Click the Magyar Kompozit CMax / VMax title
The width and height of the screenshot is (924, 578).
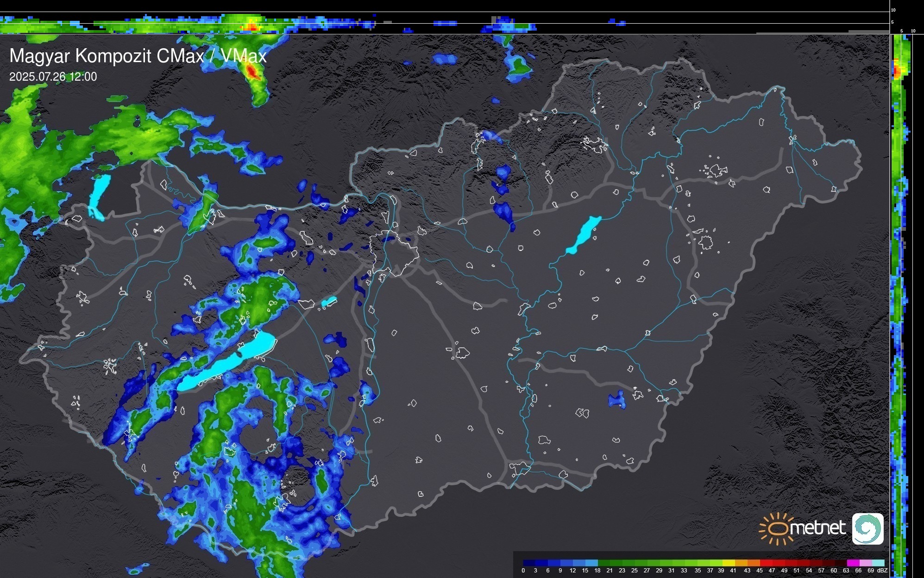[138, 56]
